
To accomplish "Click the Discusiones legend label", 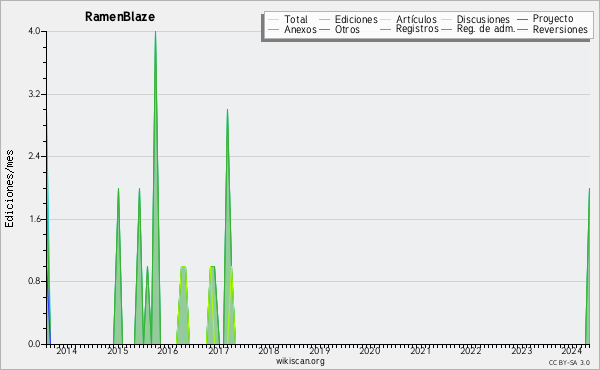I will point(483,19).
